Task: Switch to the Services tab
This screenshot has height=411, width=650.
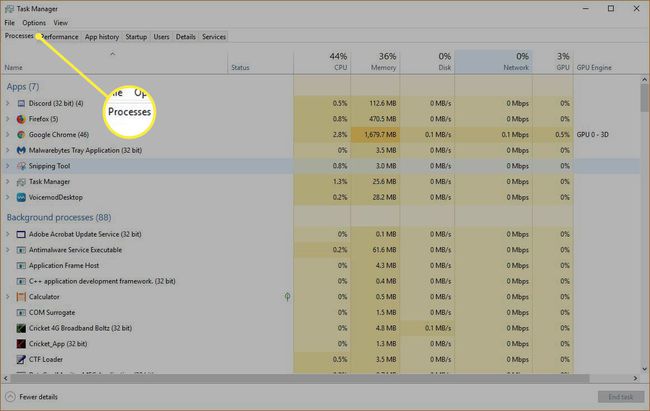Action: pyautogui.click(x=214, y=37)
